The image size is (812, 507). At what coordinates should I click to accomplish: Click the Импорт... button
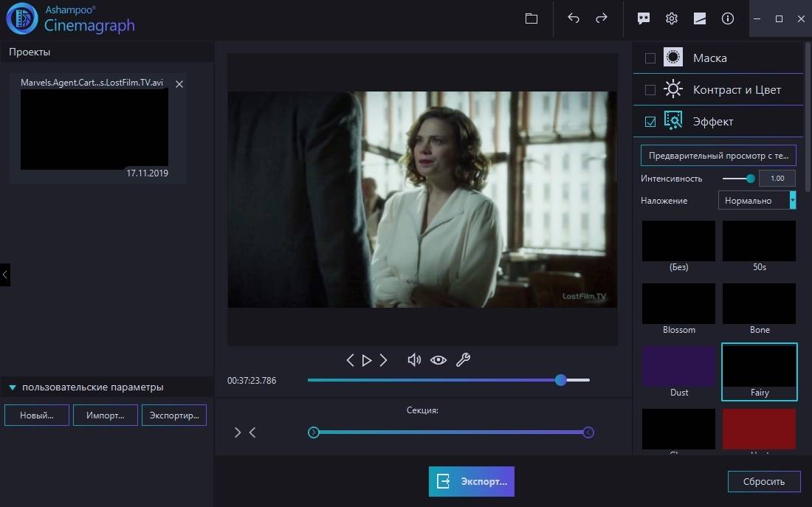pos(105,415)
